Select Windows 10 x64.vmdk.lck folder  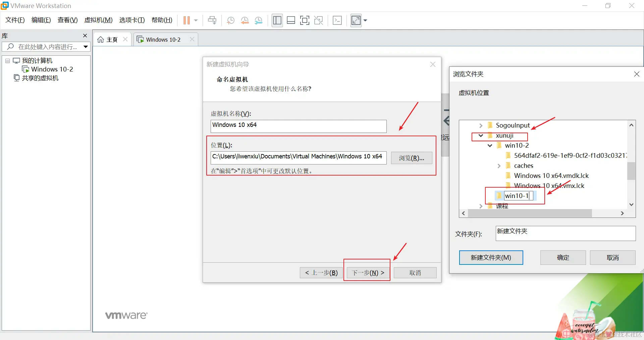[551, 176]
